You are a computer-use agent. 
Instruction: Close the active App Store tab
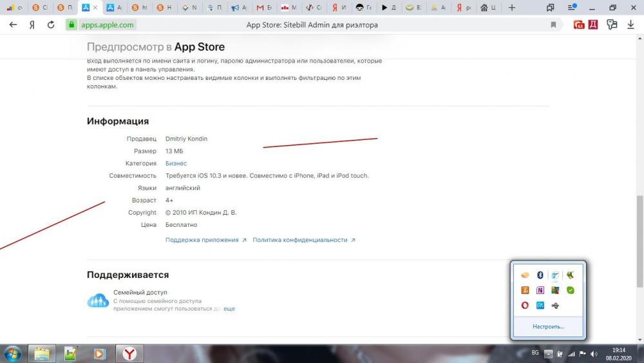click(95, 7)
